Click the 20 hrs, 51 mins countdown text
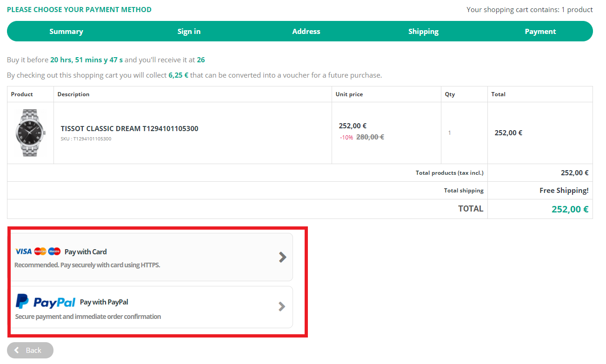This screenshot has height=364, width=606. click(87, 60)
